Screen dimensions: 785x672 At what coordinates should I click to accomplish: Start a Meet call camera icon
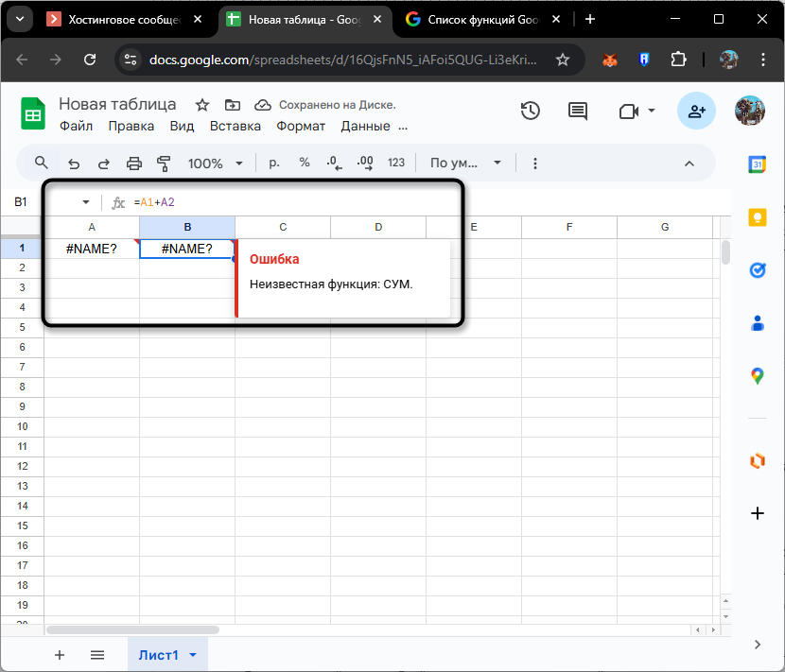(x=629, y=111)
